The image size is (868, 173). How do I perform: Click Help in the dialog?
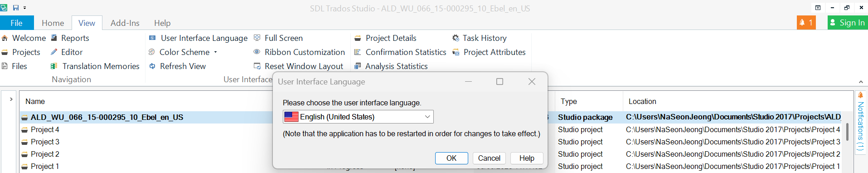[527, 158]
